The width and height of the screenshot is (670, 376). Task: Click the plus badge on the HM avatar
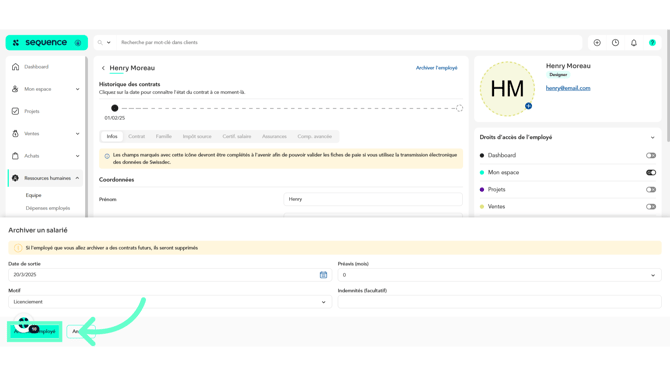(529, 106)
